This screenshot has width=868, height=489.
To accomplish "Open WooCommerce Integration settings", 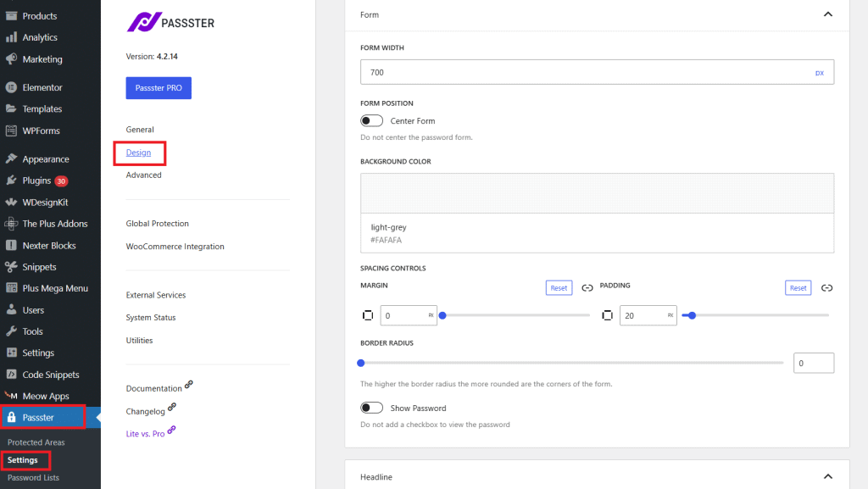I will coord(175,246).
